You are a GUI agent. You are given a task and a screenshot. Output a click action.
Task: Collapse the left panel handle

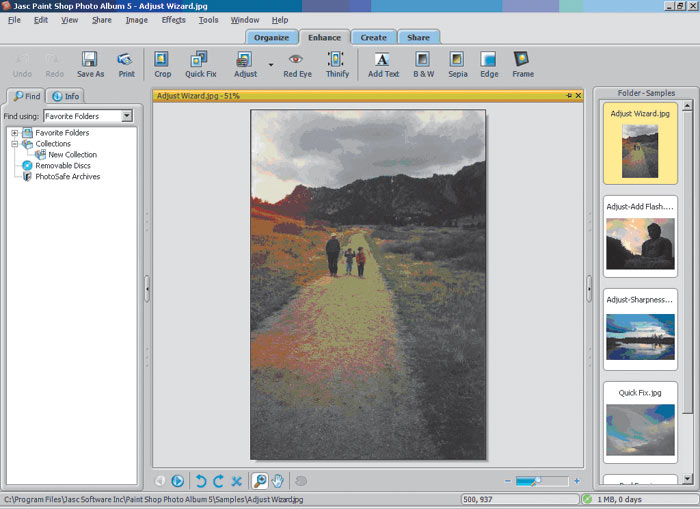(147, 289)
